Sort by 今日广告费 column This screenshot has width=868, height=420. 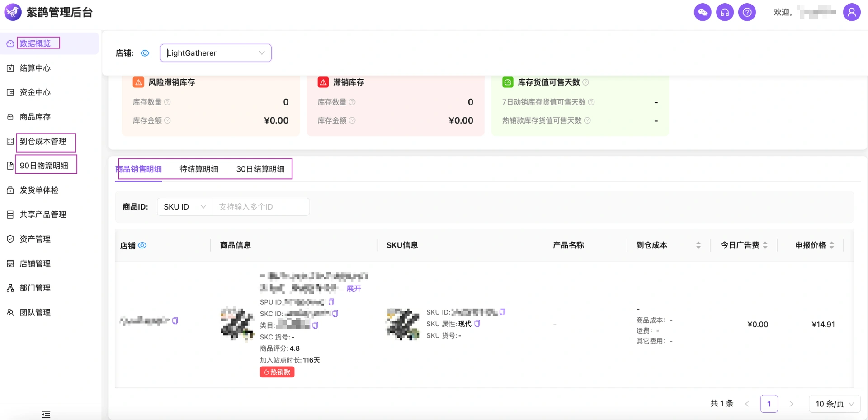[765, 245]
